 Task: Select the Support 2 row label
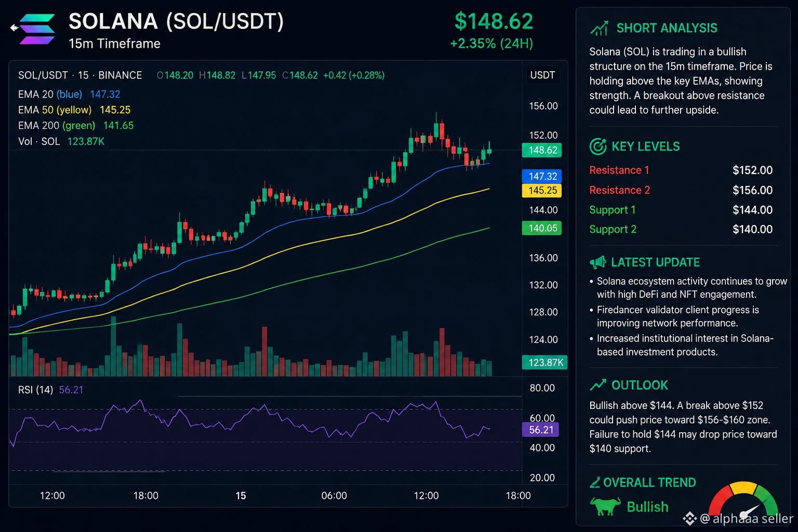pos(613,229)
